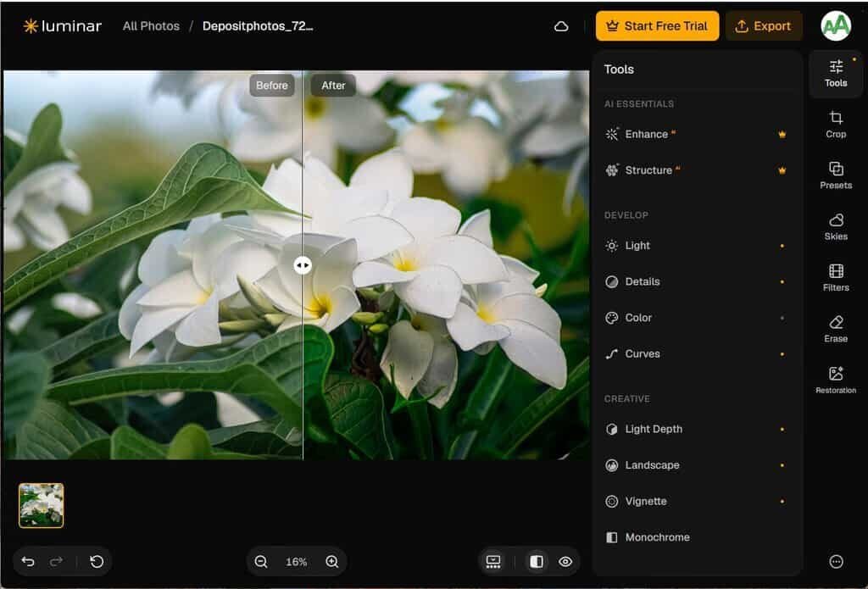This screenshot has width=868, height=589.
Task: Expand the Curves tool
Action: pyautogui.click(x=697, y=353)
